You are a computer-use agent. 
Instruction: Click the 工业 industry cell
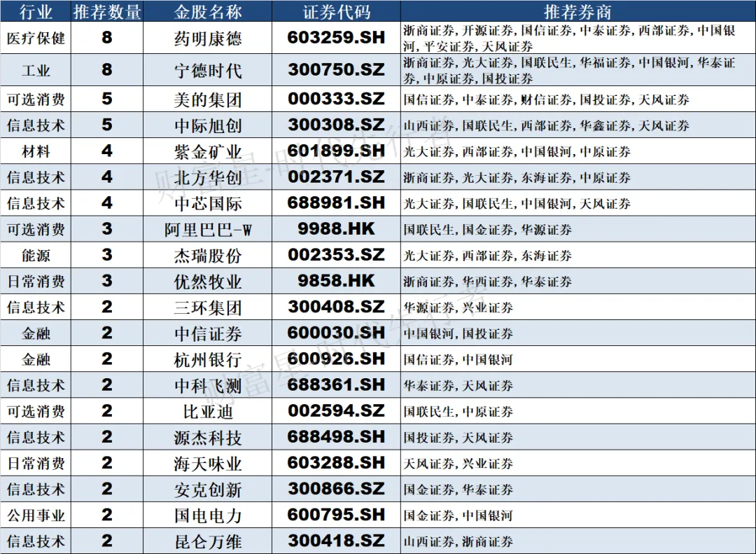(36, 70)
